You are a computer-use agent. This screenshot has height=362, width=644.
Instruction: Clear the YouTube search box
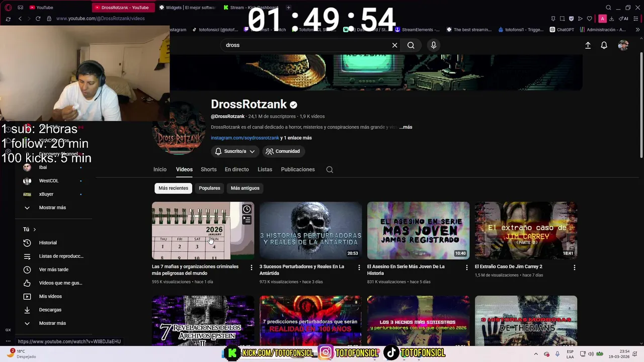point(394,45)
